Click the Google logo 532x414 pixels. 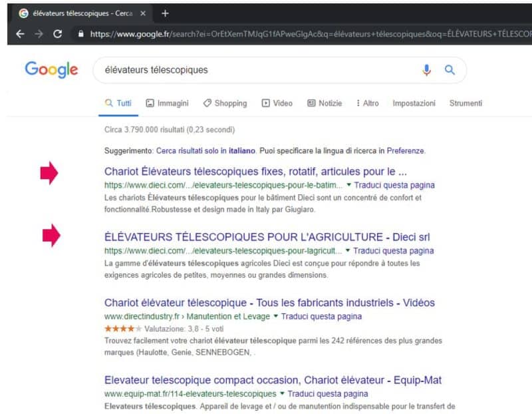[x=51, y=70]
